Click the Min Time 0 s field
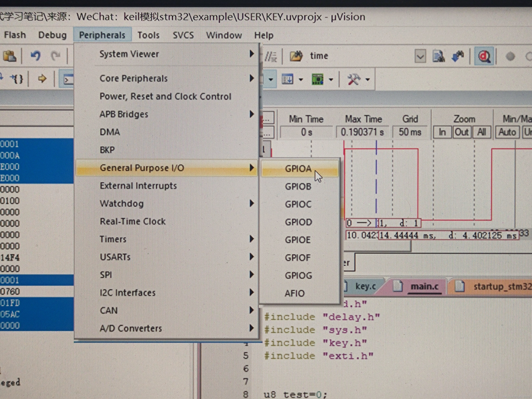The width and height of the screenshot is (532, 399). pos(306,132)
